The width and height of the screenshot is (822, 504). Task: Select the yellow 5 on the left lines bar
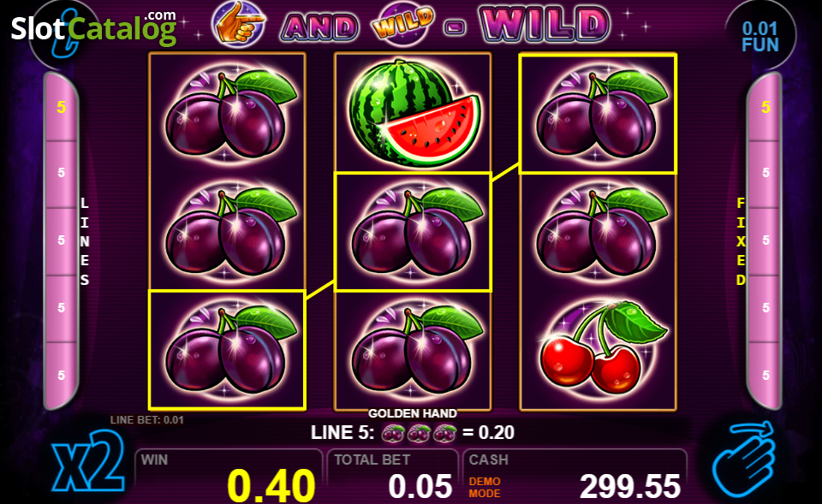pyautogui.click(x=62, y=108)
